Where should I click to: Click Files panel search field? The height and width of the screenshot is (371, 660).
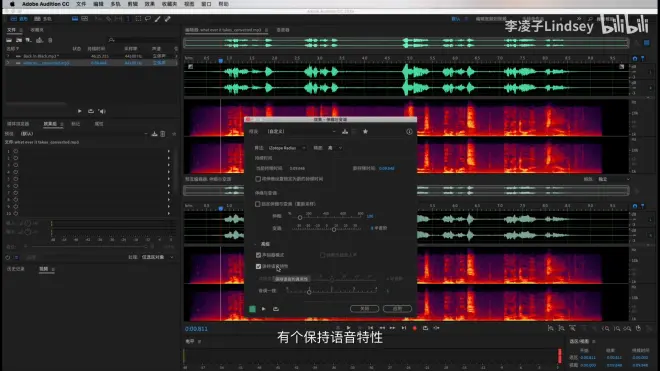[141, 40]
